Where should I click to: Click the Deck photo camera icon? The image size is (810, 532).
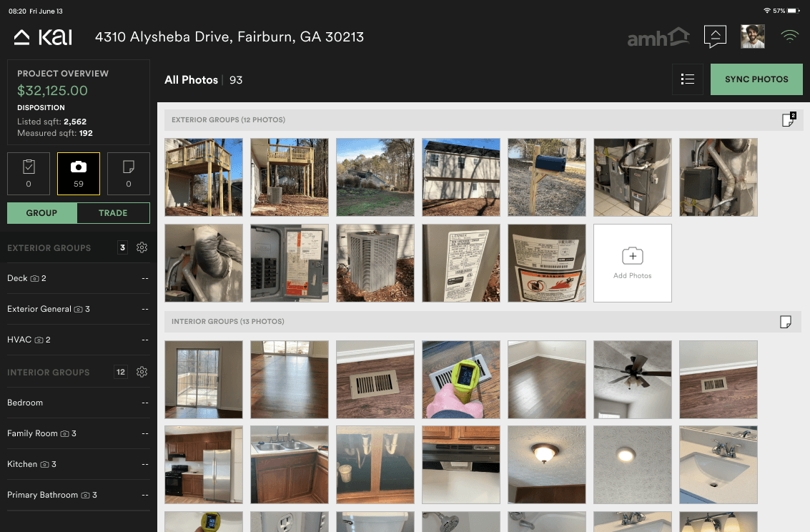tap(34, 278)
